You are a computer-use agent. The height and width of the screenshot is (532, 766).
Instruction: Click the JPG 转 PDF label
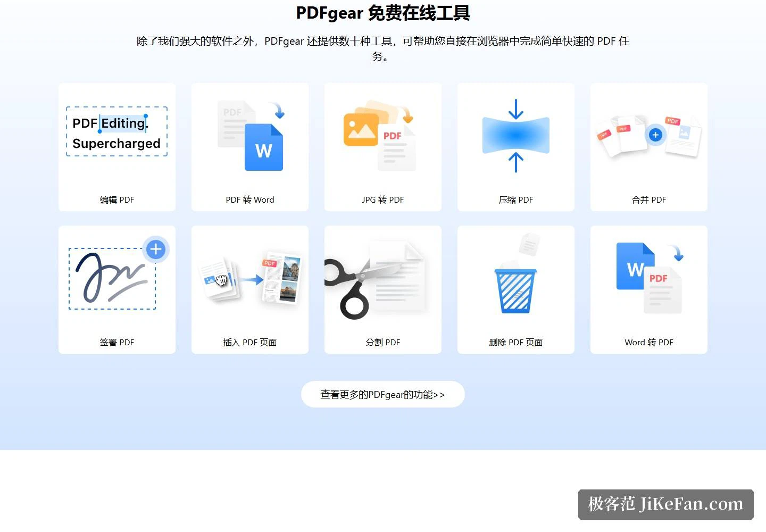383,200
